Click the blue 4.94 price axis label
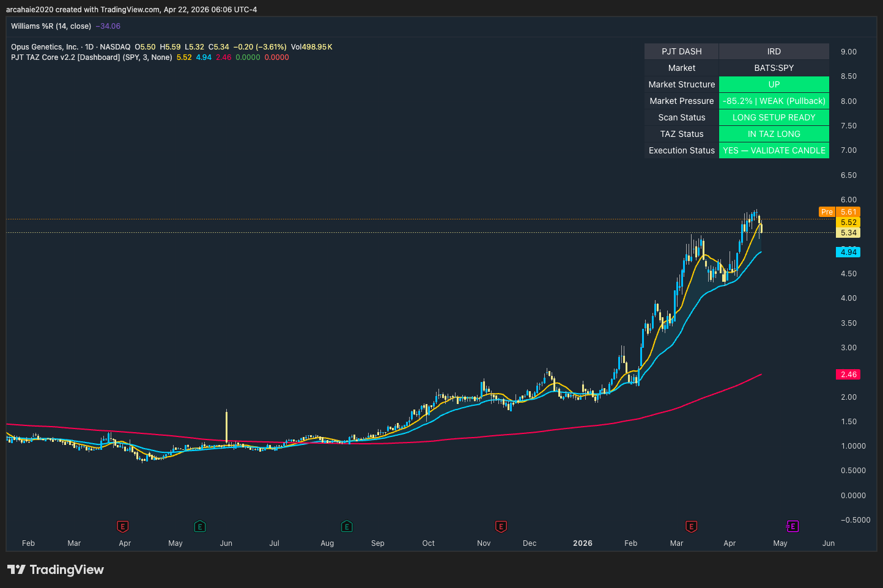This screenshot has width=883, height=588. 848,252
